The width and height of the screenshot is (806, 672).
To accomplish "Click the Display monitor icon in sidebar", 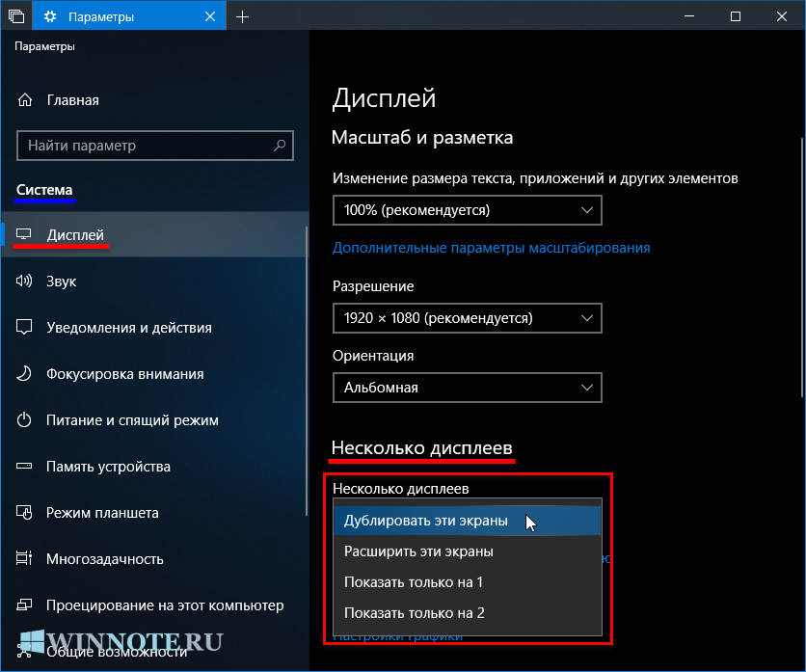I will click(x=26, y=235).
